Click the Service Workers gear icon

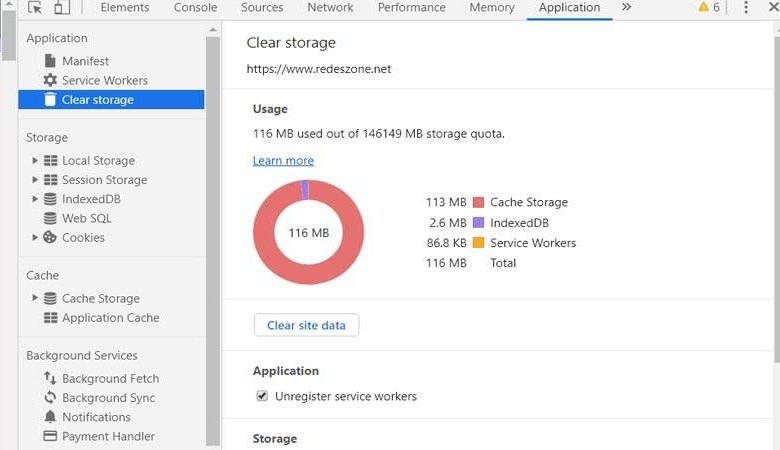click(50, 80)
